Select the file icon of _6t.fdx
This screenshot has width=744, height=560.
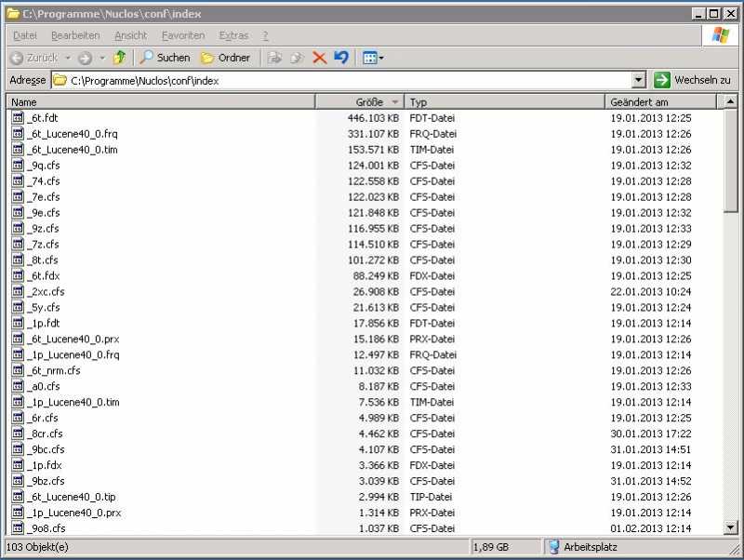pos(18,275)
